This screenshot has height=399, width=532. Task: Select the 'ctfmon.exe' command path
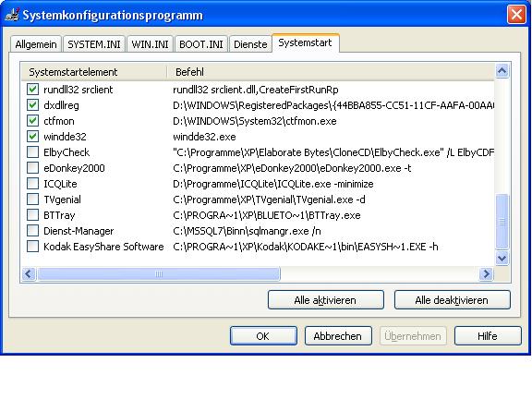point(255,121)
